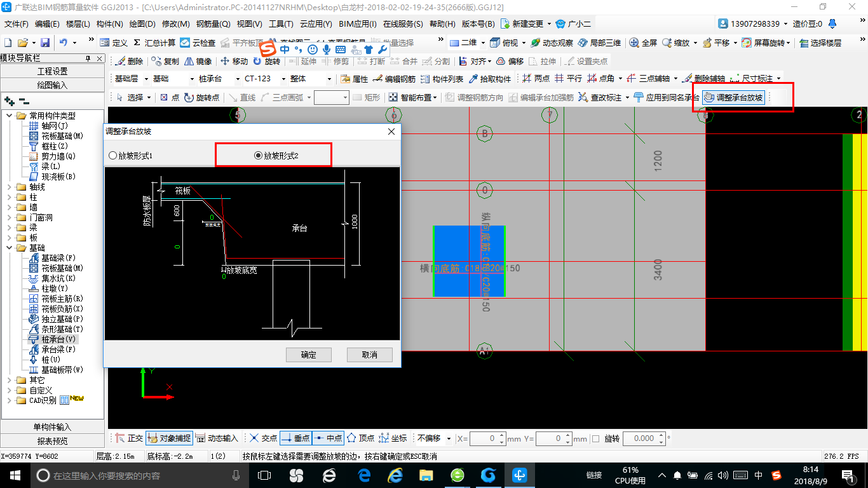This screenshot has height=488, width=868.
Task: Click 局部三维 partial 3D view
Action: [x=599, y=43]
